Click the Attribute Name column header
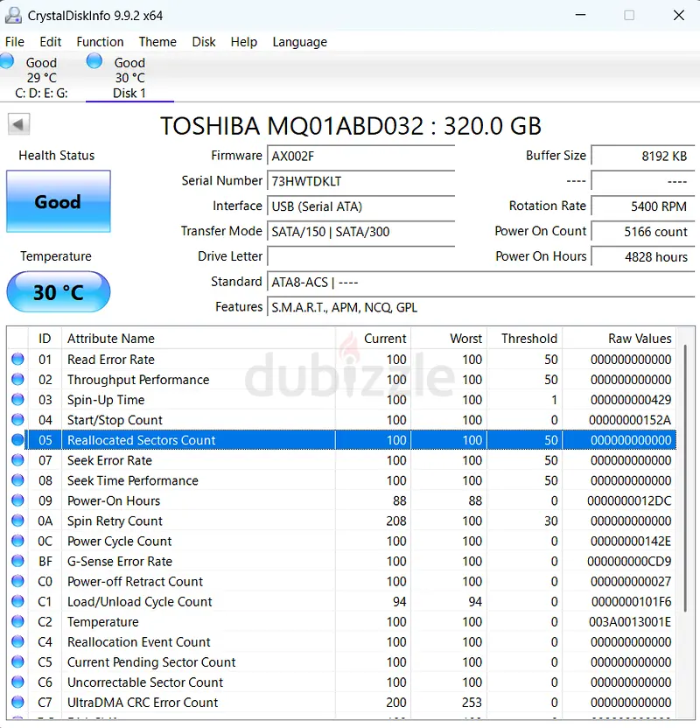The width and height of the screenshot is (700, 728). click(199, 339)
